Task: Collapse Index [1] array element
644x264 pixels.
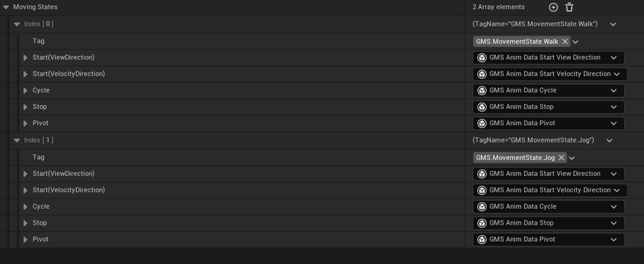Action: 17,140
